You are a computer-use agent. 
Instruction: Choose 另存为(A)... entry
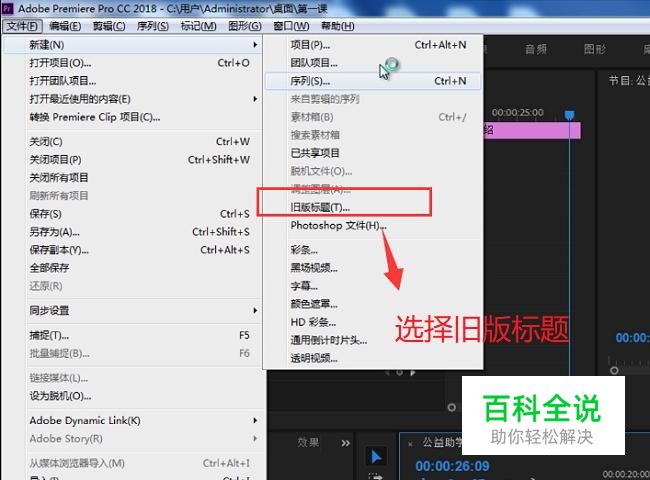point(133,232)
